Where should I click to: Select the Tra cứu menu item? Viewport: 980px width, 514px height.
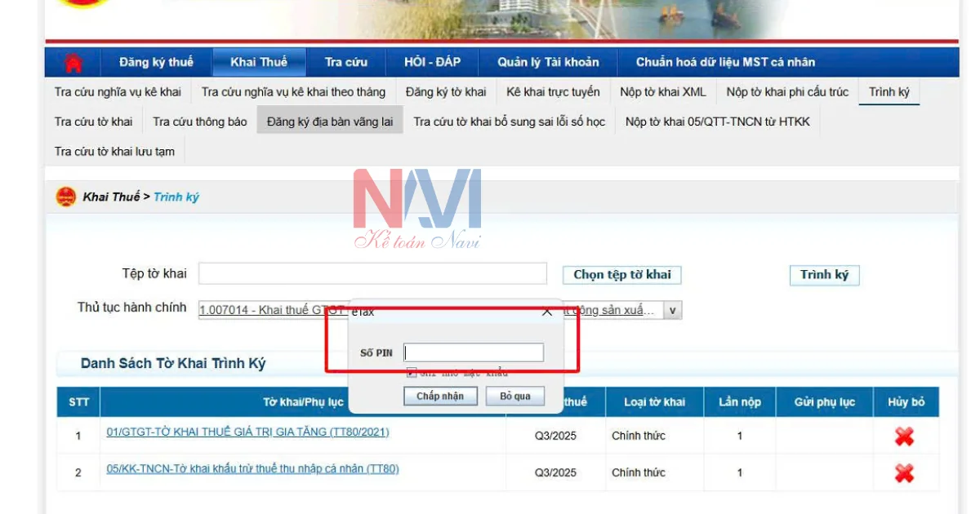click(345, 63)
